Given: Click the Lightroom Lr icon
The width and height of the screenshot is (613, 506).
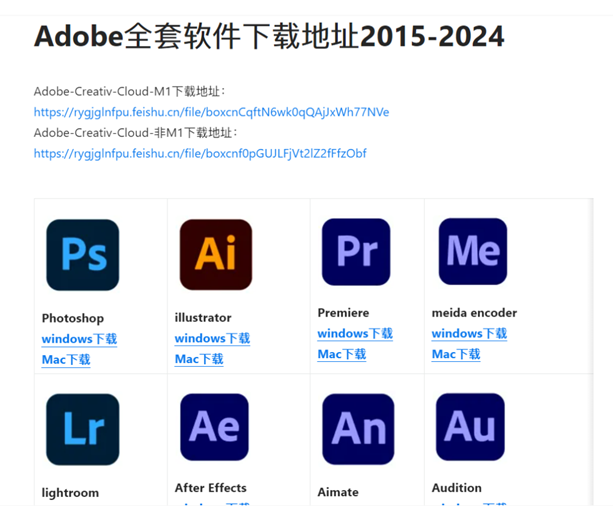Looking at the screenshot, I should pos(82,429).
